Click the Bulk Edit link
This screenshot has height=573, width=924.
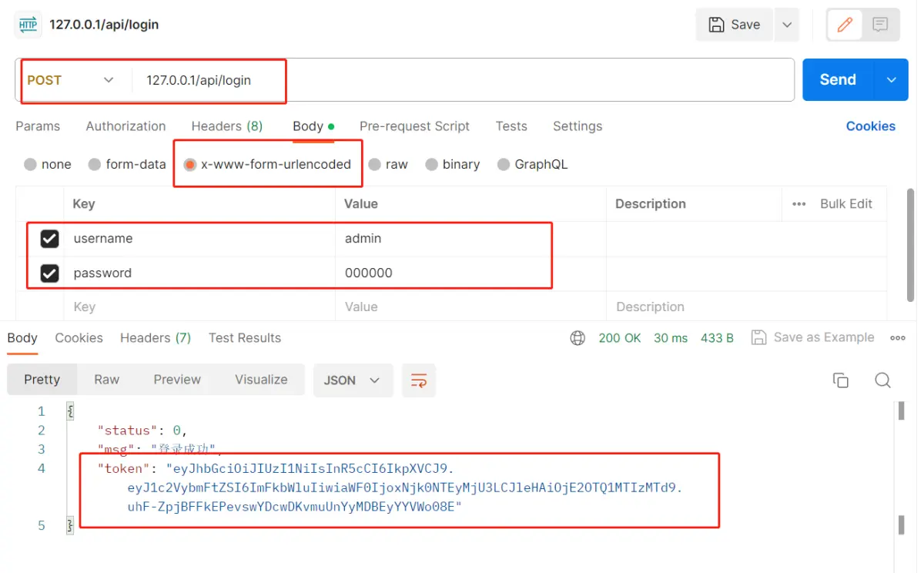[846, 204]
